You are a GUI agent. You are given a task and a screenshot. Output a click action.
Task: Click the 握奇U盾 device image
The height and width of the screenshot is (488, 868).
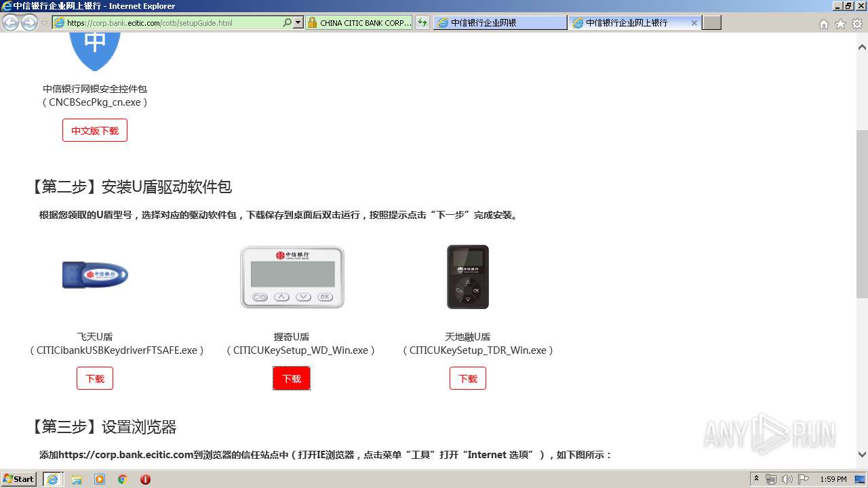point(292,277)
